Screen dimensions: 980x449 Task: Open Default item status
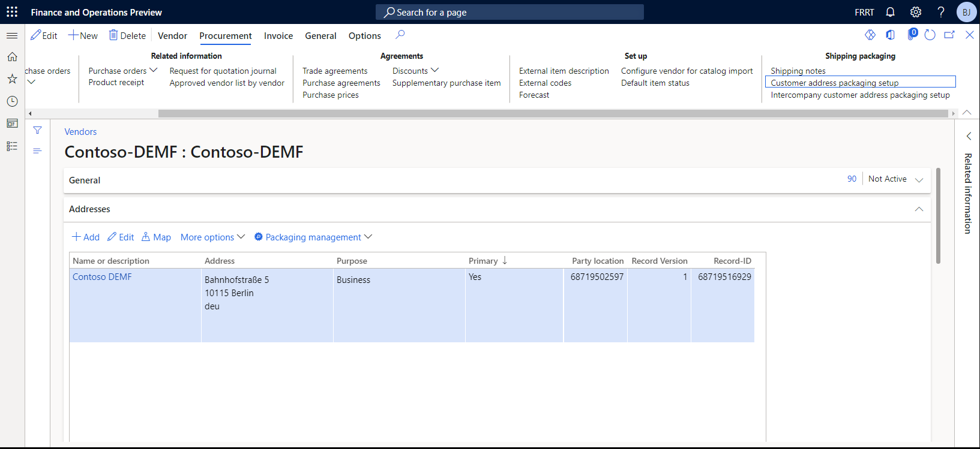coord(655,83)
